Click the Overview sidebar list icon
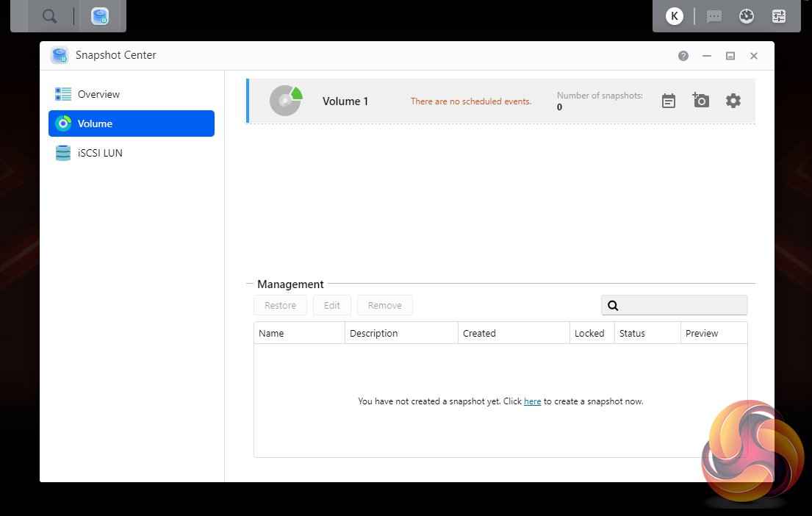Screen dimensions: 812x516 [x=63, y=94]
